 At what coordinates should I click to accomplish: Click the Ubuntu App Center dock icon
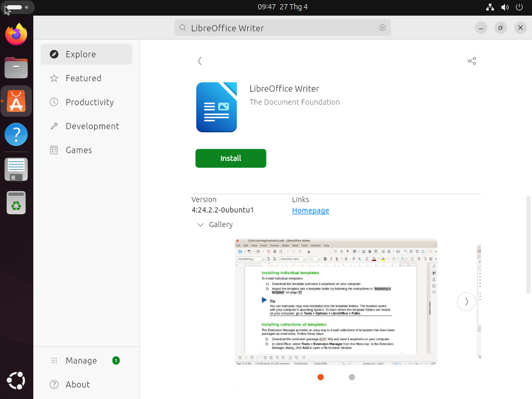(16, 101)
